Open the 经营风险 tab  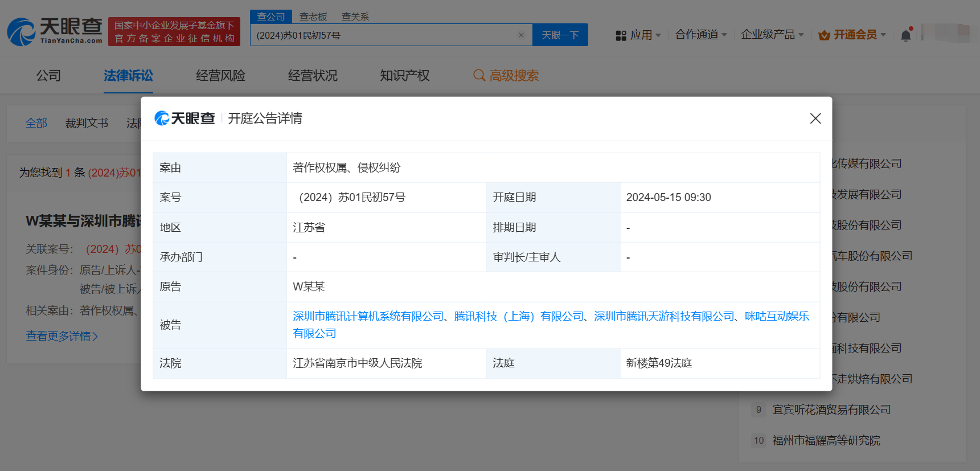point(220,76)
